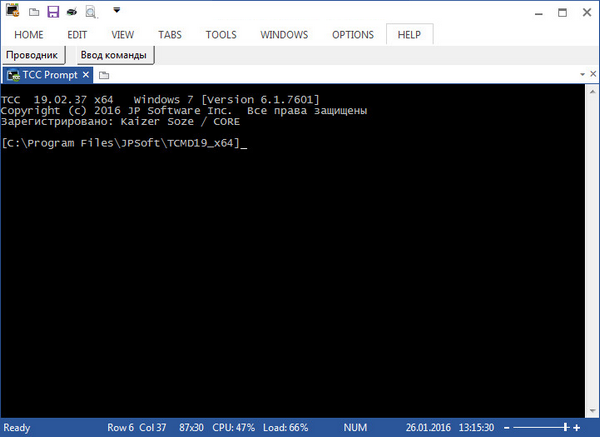Close the active tab window with X at right

coord(593,73)
